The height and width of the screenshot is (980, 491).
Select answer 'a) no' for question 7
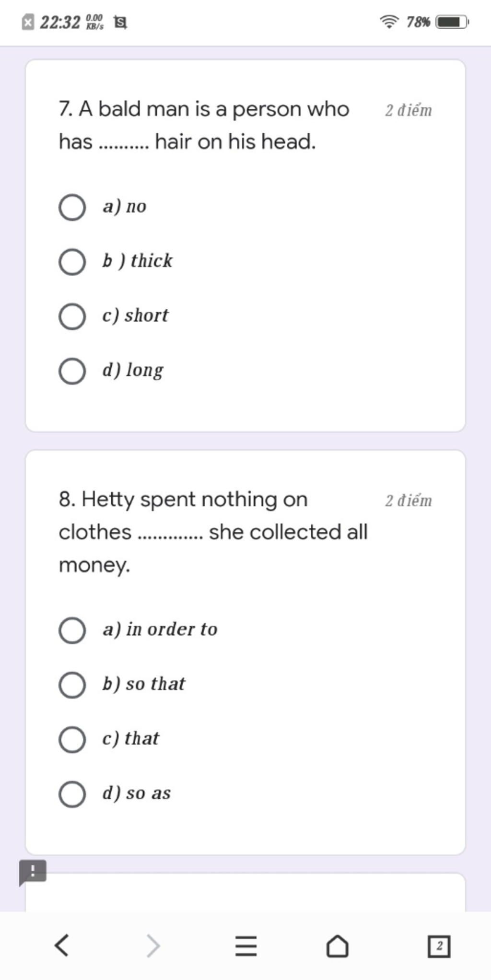(x=72, y=208)
